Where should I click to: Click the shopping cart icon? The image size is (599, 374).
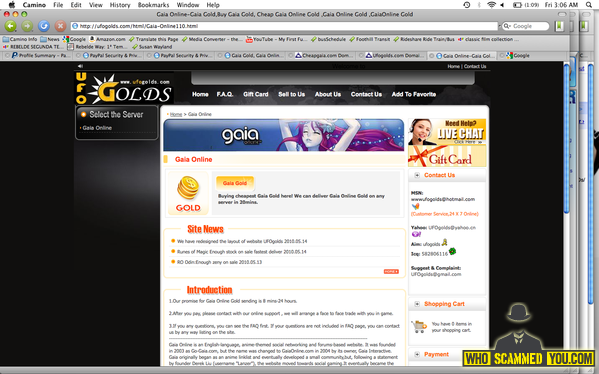coord(419,327)
